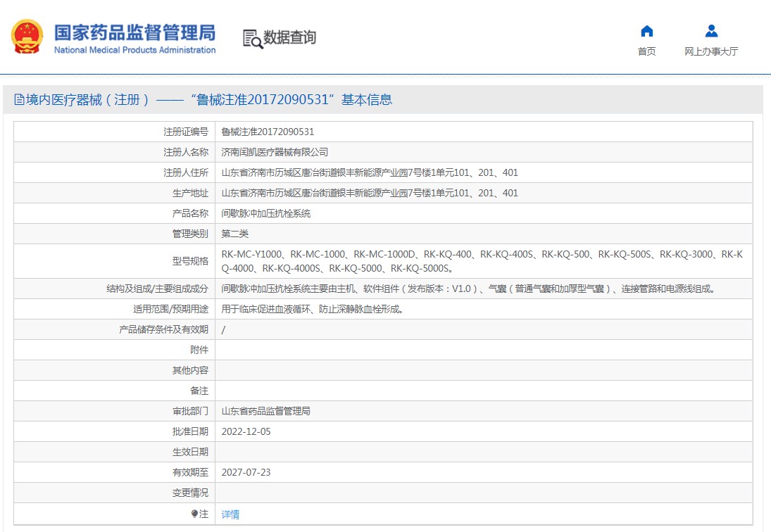This screenshot has height=532, width=771.
Task: Open 网上办事大厅 user icon
Action: (x=711, y=32)
